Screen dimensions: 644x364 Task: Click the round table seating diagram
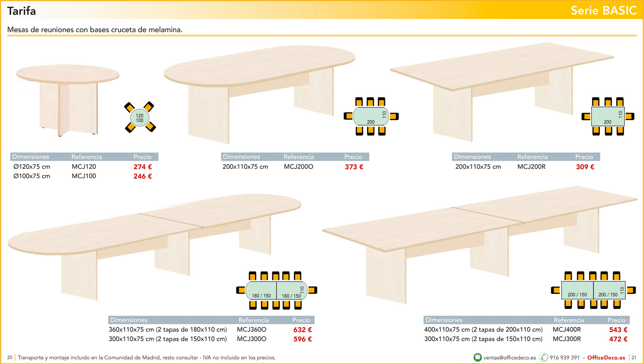coord(140,118)
